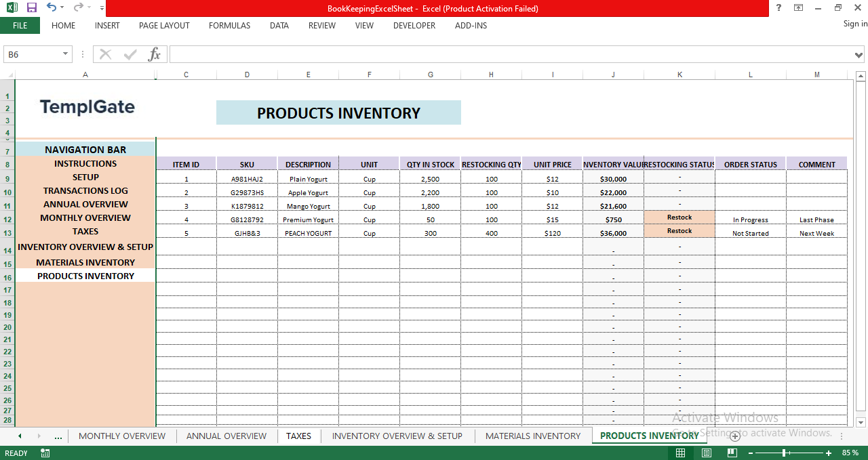Open the Undo history dropdown arrow
Viewport: 868px width, 460px height.
click(62, 8)
